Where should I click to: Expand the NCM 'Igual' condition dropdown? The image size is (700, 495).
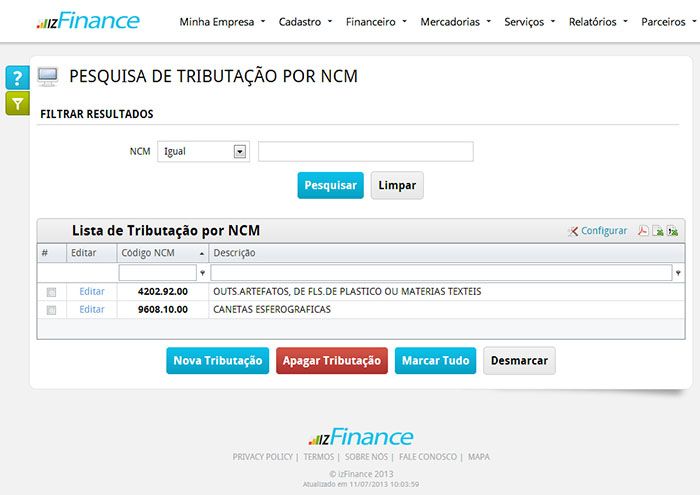[x=240, y=152]
